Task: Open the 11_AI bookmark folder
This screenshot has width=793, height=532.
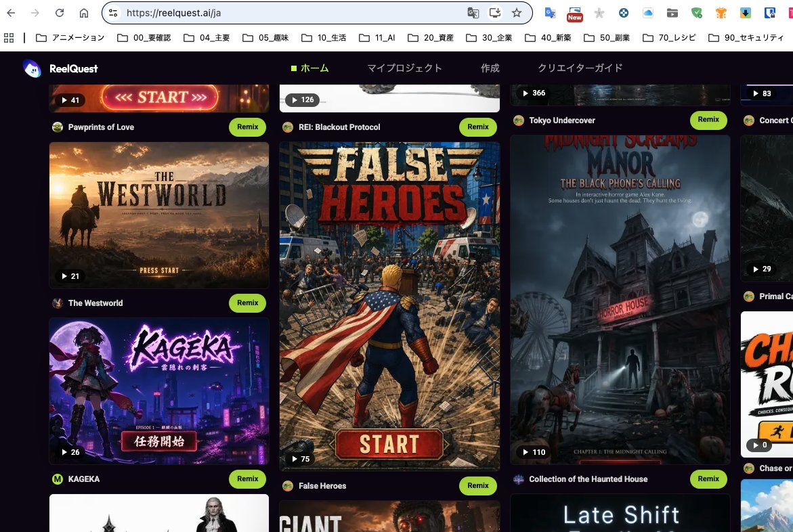Action: 377,37
